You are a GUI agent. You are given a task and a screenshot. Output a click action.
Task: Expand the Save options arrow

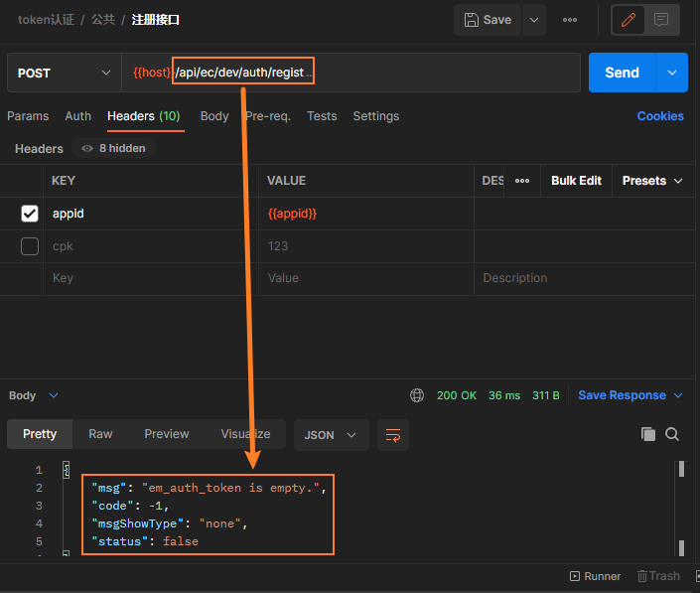[534, 20]
